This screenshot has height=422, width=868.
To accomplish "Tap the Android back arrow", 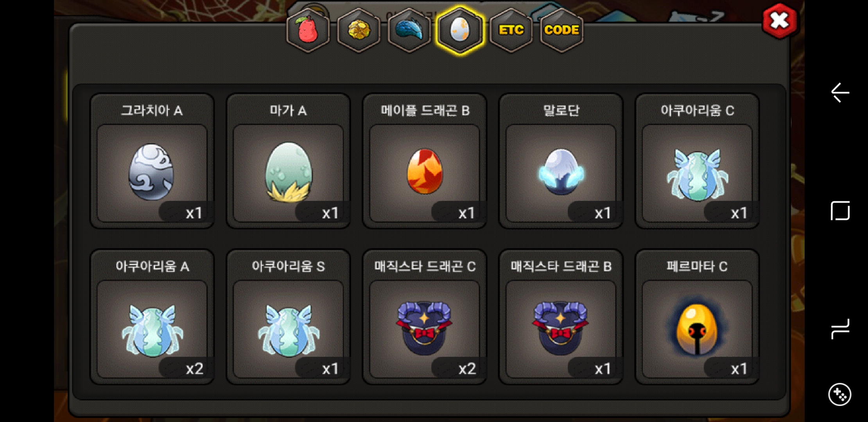I will (840, 93).
